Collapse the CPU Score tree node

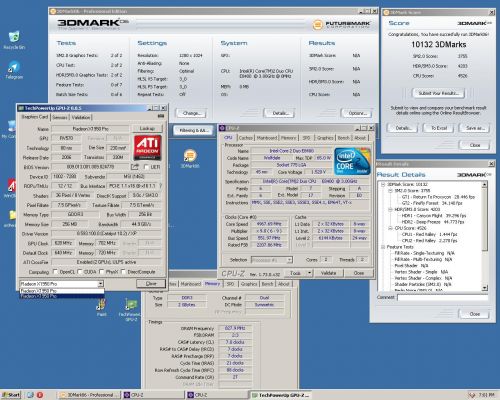coord(390,228)
